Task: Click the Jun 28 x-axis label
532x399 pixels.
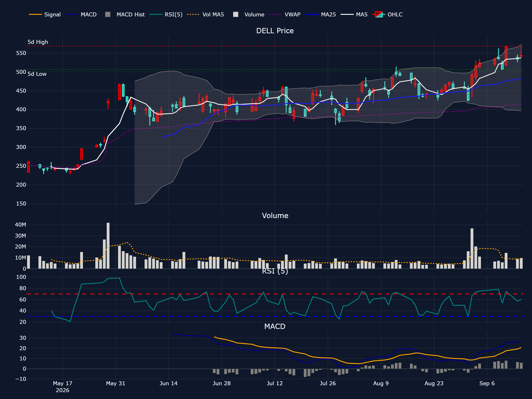Action: click(222, 383)
